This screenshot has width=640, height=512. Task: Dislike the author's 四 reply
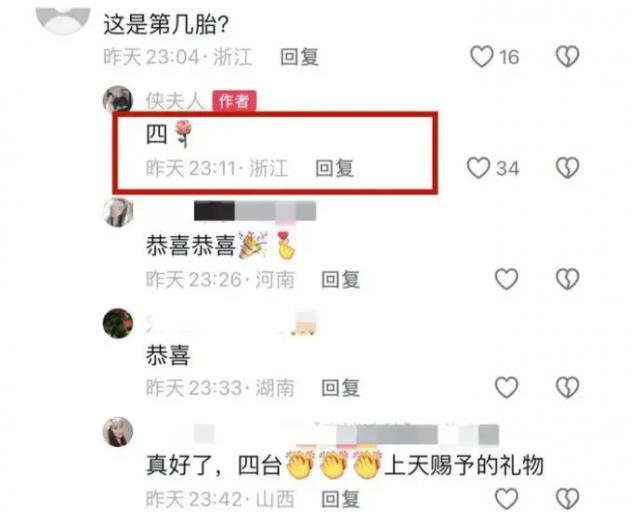tap(567, 168)
